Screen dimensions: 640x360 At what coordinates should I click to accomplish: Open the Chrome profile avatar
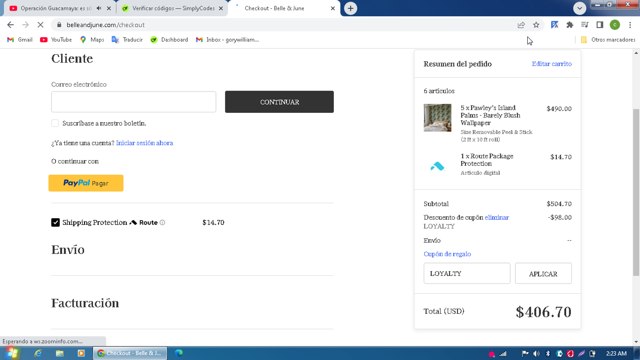click(x=615, y=25)
